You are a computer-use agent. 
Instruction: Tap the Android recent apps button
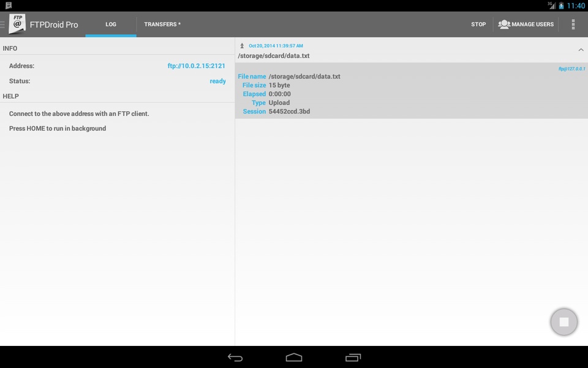[353, 358]
